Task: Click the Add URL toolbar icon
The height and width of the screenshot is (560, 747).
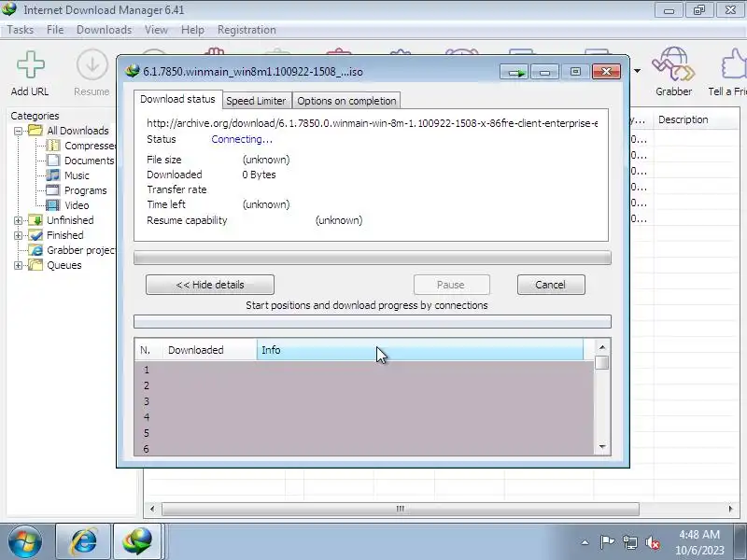Action: coord(31,64)
